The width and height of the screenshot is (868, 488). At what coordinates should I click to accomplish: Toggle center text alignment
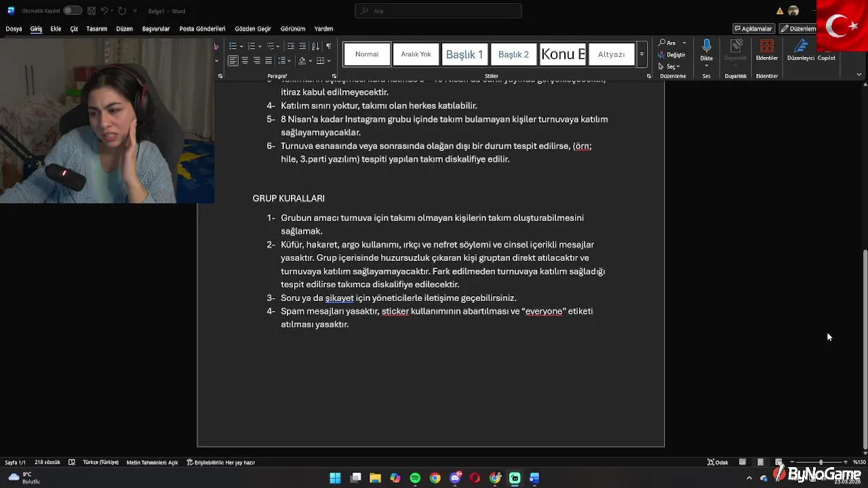click(x=245, y=60)
